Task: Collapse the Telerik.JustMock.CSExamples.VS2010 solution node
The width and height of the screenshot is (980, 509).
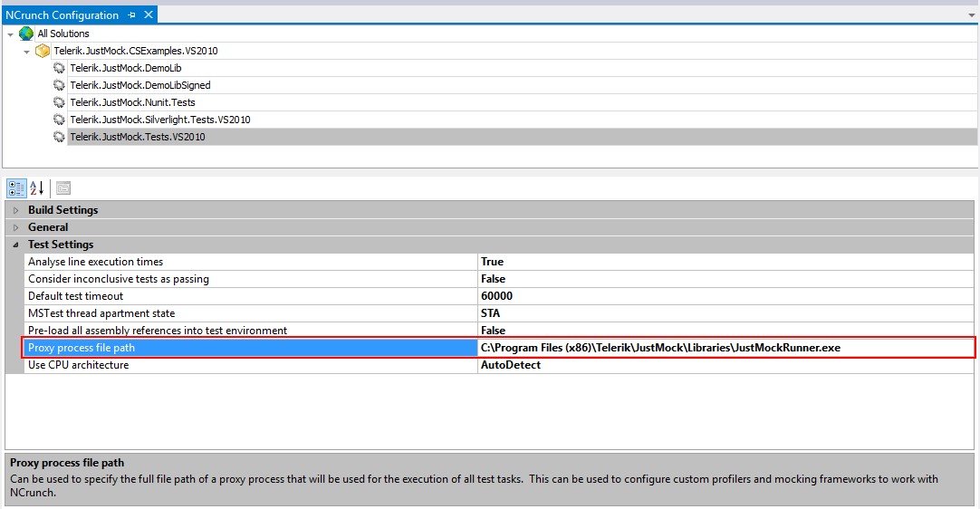Action: tap(26, 52)
